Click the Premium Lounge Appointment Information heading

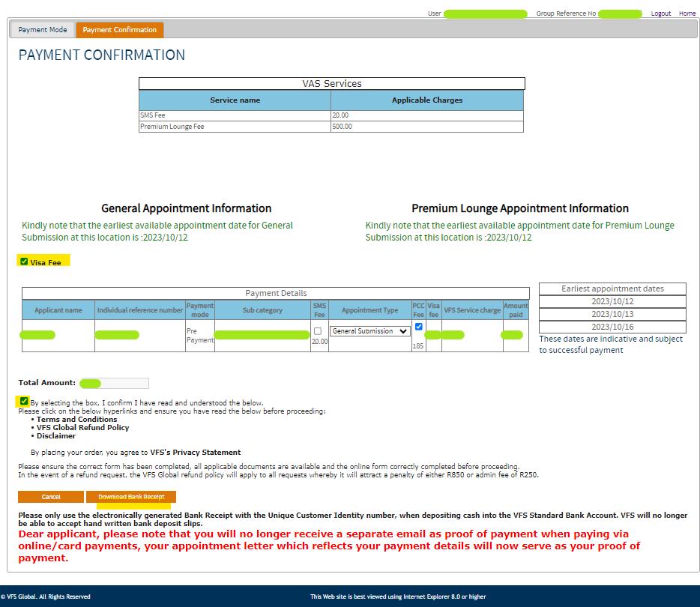[x=520, y=208]
